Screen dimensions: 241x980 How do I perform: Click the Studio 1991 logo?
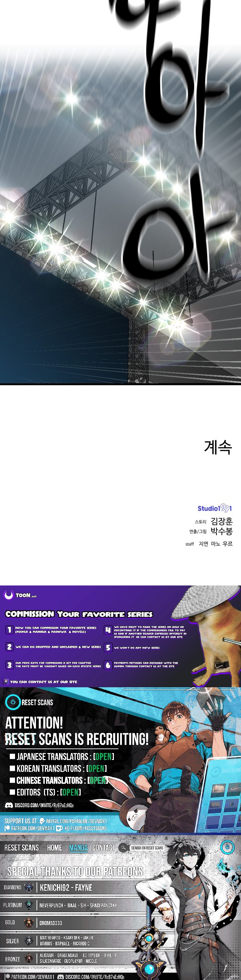click(215, 508)
